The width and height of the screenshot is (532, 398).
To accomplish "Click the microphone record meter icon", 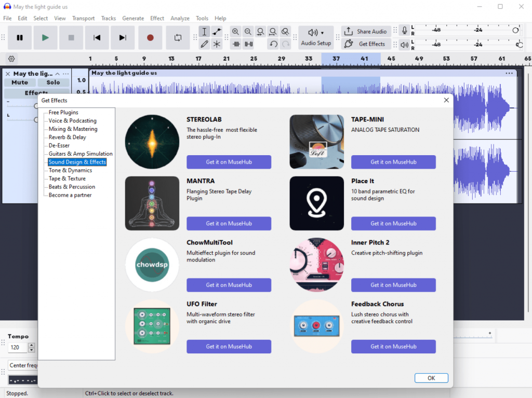I will point(404,31).
